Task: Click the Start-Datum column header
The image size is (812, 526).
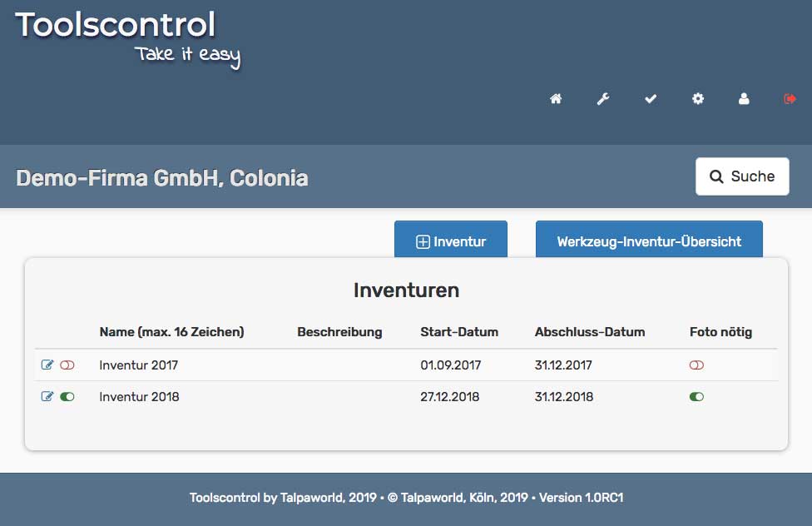Action: pyautogui.click(x=459, y=332)
